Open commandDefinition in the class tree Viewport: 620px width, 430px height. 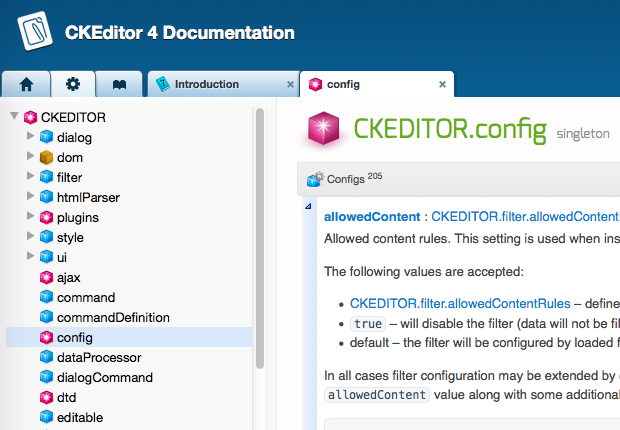(x=113, y=318)
